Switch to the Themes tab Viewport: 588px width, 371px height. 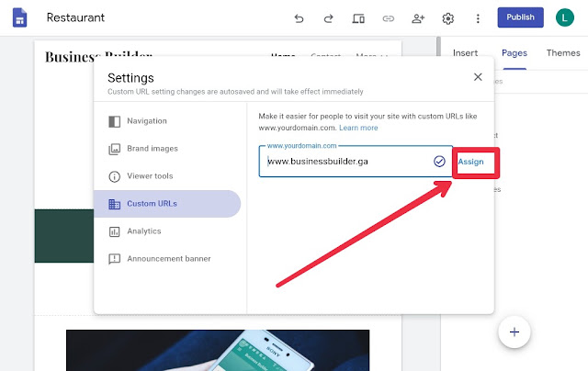563,53
